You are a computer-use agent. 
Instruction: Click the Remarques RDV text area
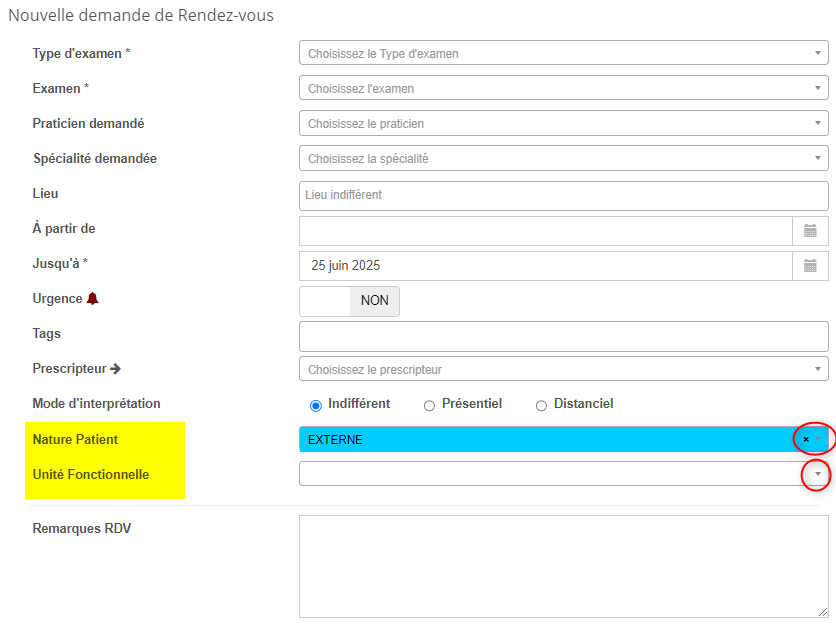point(563,566)
